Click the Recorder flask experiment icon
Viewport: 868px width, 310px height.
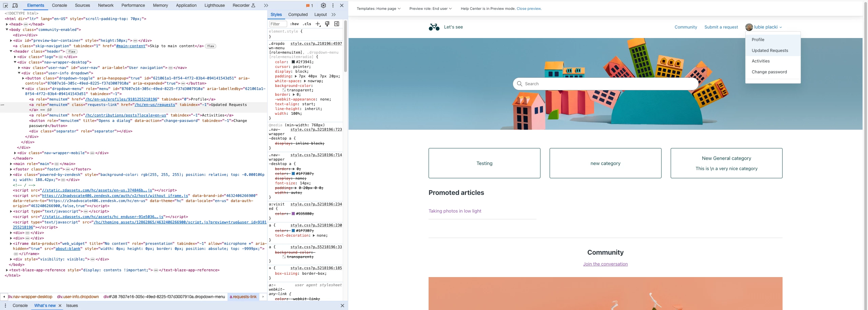[x=253, y=5]
